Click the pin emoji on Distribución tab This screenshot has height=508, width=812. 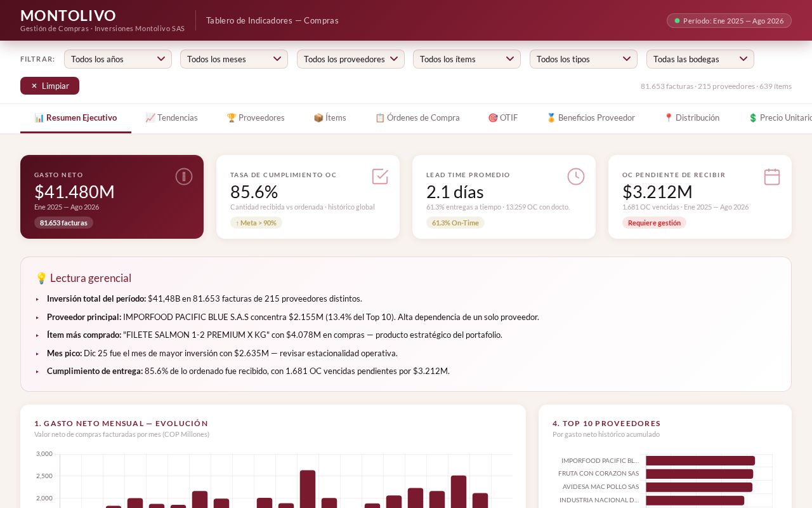(x=669, y=118)
